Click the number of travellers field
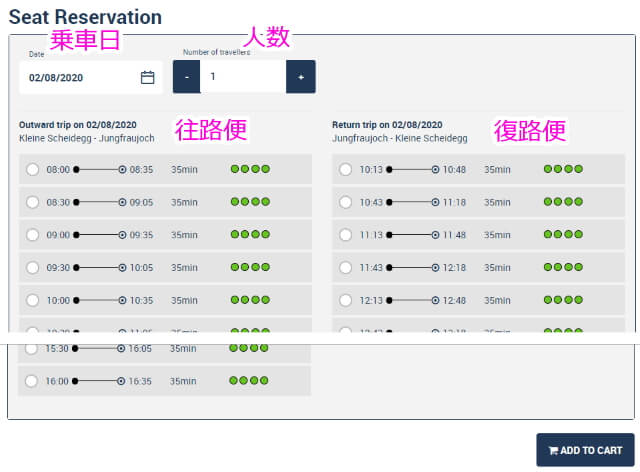Image resolution: width=640 pixels, height=472 pixels. (243, 77)
